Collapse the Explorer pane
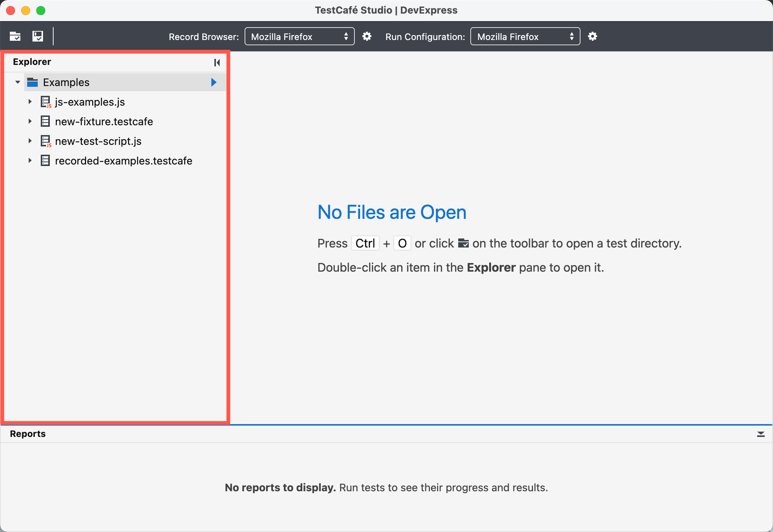This screenshot has width=773, height=532. (217, 62)
